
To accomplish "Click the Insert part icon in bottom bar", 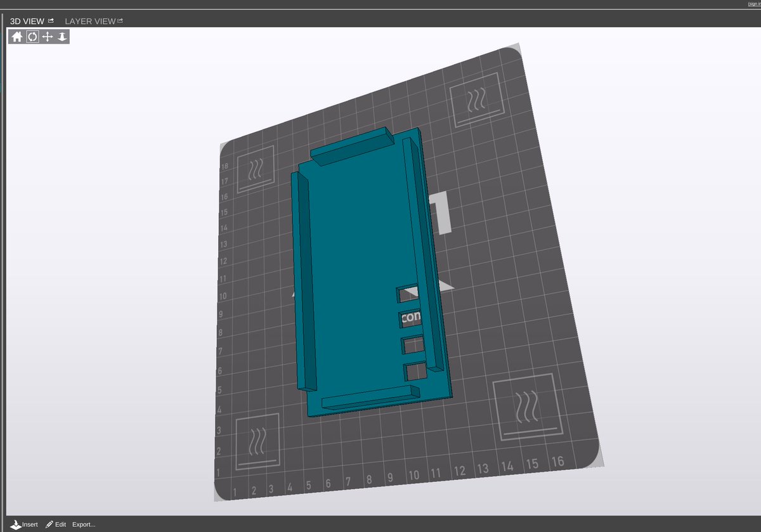I will coord(15,524).
